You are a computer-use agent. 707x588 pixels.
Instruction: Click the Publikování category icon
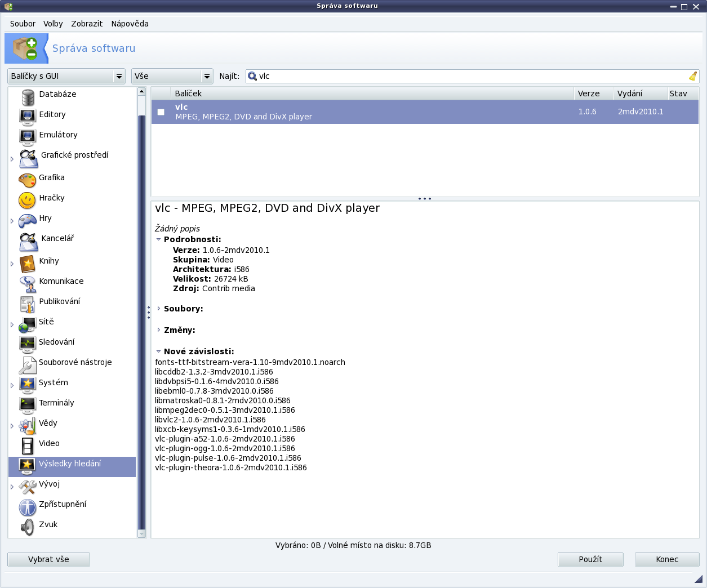tap(28, 304)
